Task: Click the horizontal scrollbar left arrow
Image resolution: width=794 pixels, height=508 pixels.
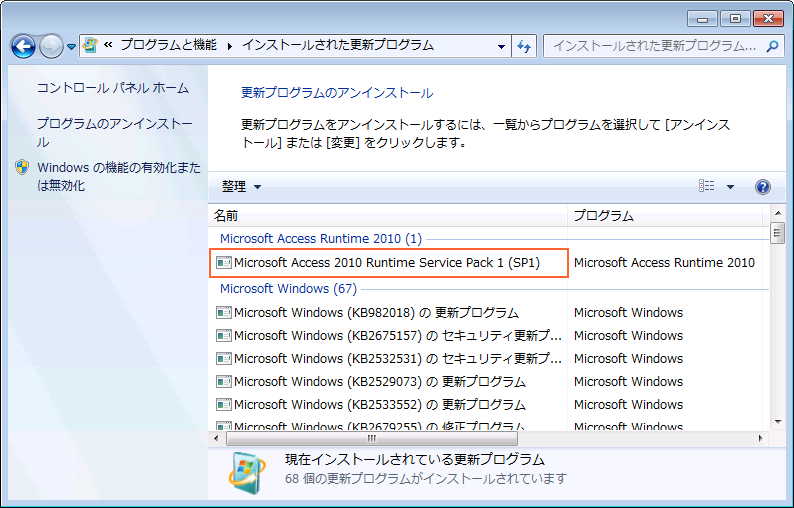Action: (217, 439)
